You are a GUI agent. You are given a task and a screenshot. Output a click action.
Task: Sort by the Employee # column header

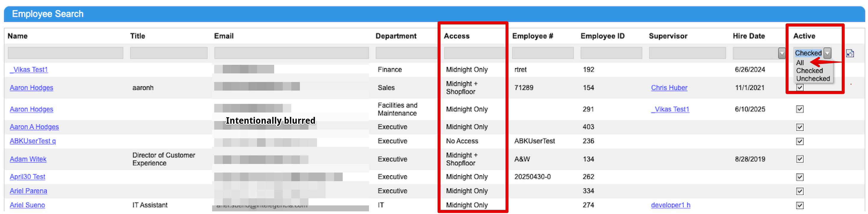tap(533, 36)
